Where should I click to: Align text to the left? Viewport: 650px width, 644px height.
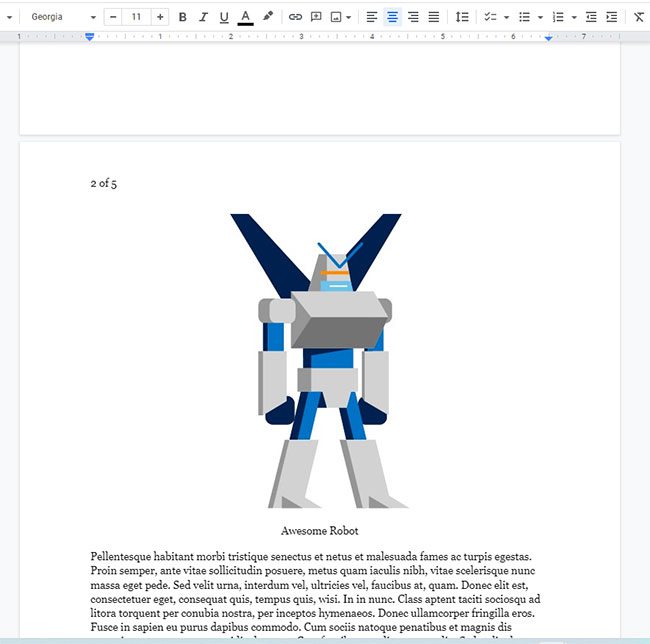pyautogui.click(x=372, y=17)
